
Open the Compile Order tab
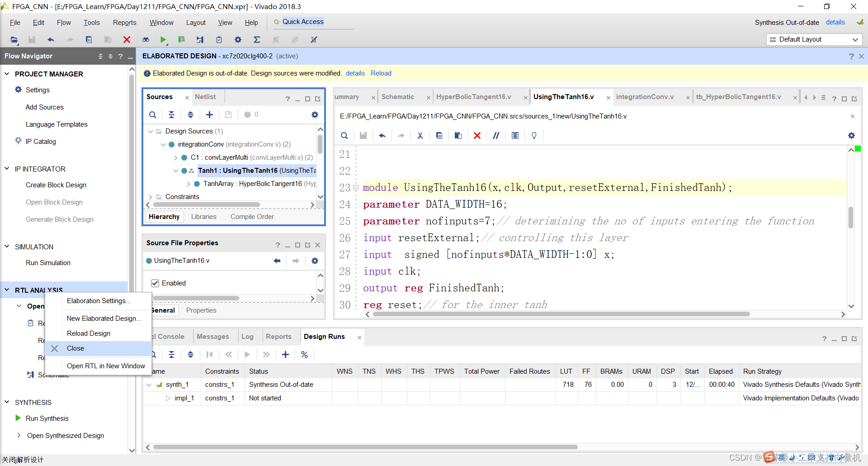tap(252, 217)
